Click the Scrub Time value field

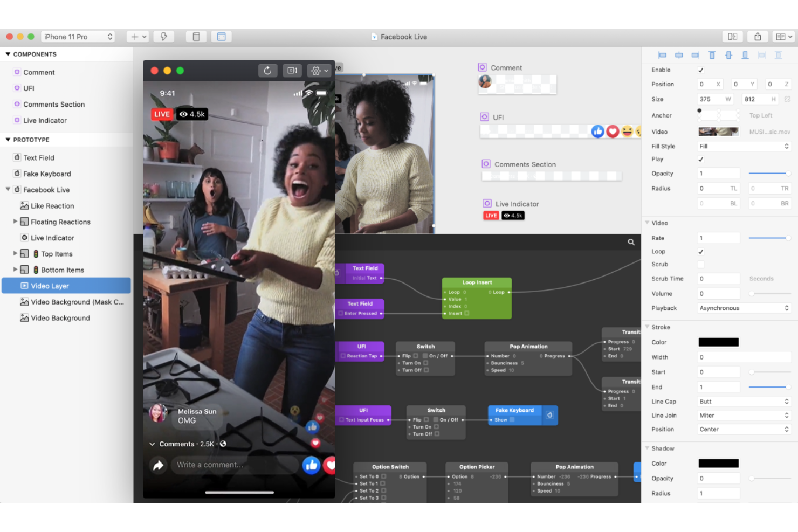pyautogui.click(x=718, y=279)
